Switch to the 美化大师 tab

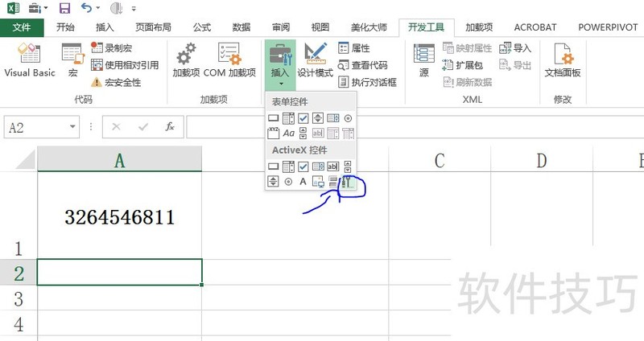tap(369, 27)
